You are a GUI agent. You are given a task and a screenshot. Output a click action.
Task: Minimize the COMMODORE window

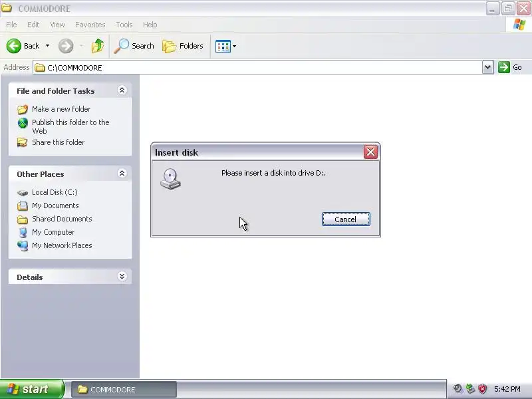(x=492, y=8)
